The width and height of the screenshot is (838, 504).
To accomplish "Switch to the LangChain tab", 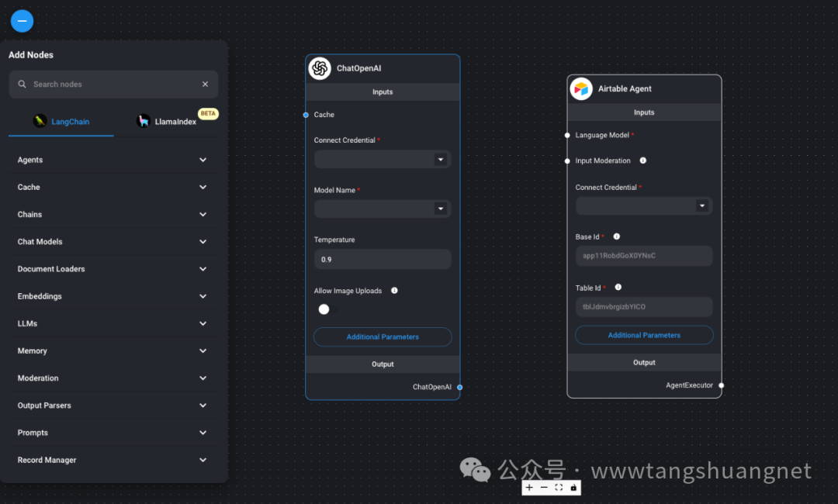I will click(x=61, y=122).
